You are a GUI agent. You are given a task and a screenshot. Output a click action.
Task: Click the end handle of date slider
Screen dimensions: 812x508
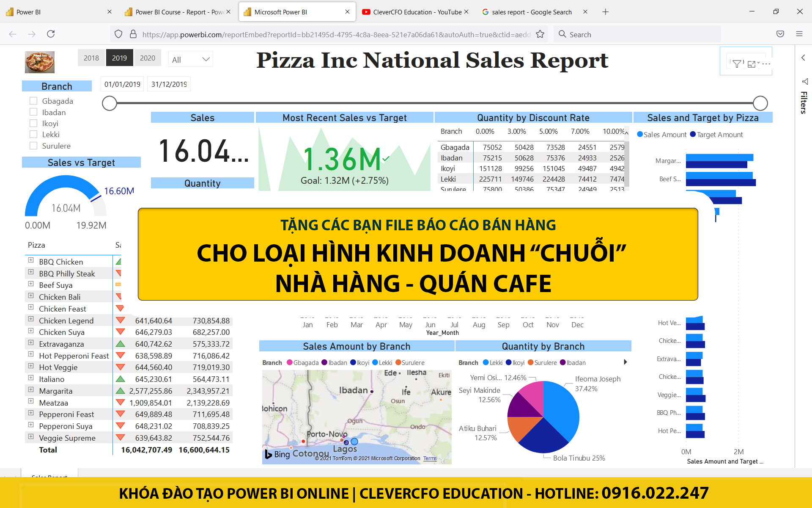pos(760,103)
